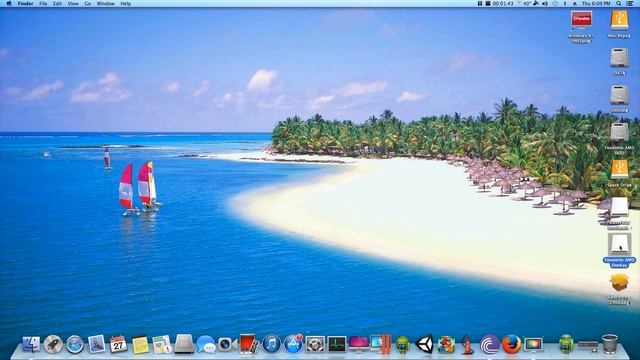Screen dimensions: 640x360
Task: Click the volume speaker icon in menu bar
Action: (x=545, y=3)
